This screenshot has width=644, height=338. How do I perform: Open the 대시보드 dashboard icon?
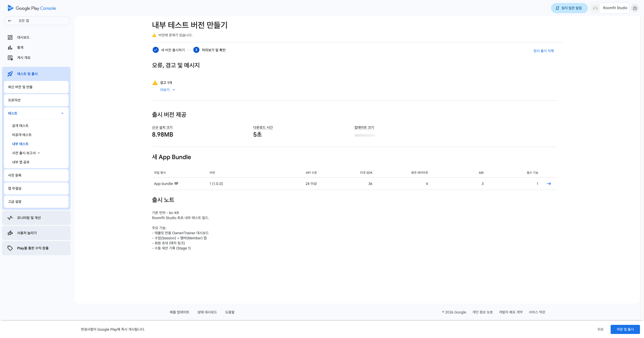pos(10,37)
